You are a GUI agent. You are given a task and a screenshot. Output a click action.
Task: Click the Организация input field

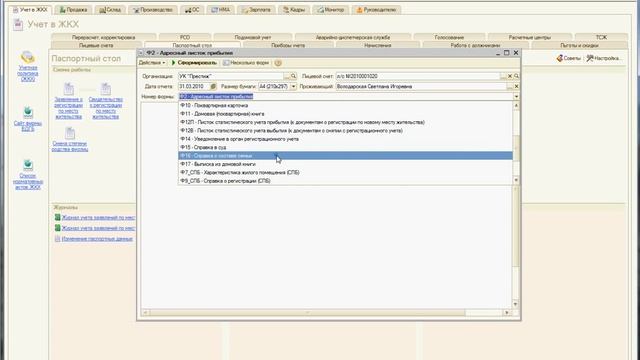tap(230, 76)
